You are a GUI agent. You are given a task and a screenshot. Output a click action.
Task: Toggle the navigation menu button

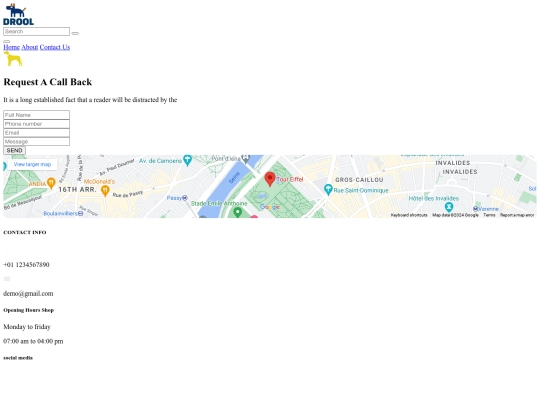pos(7,41)
